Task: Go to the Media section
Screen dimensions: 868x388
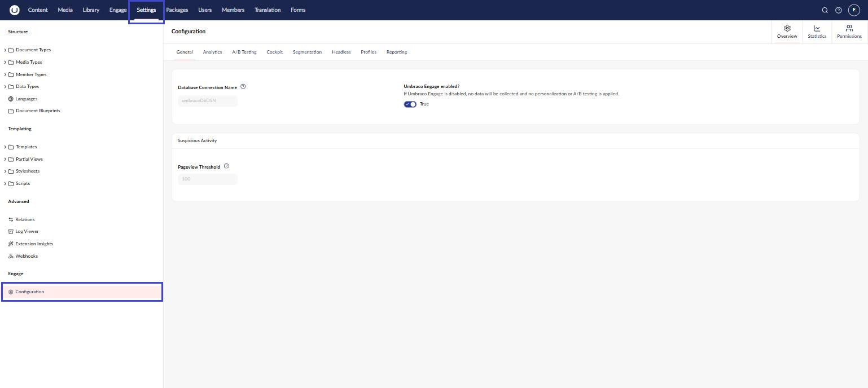Action: point(65,10)
